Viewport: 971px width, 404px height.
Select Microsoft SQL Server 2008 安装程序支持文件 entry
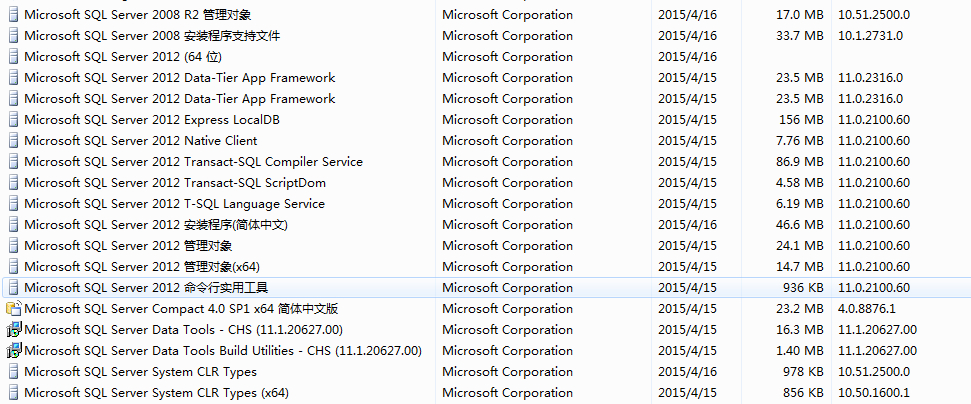pyautogui.click(x=152, y=35)
